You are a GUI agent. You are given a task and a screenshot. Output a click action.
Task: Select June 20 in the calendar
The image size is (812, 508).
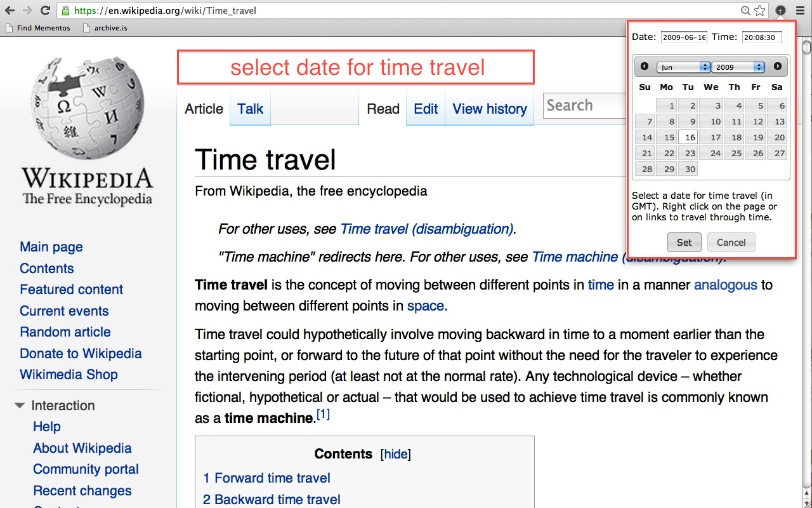778,137
